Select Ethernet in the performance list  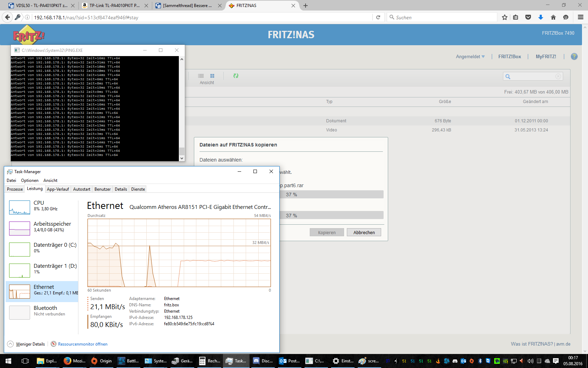pyautogui.click(x=42, y=291)
